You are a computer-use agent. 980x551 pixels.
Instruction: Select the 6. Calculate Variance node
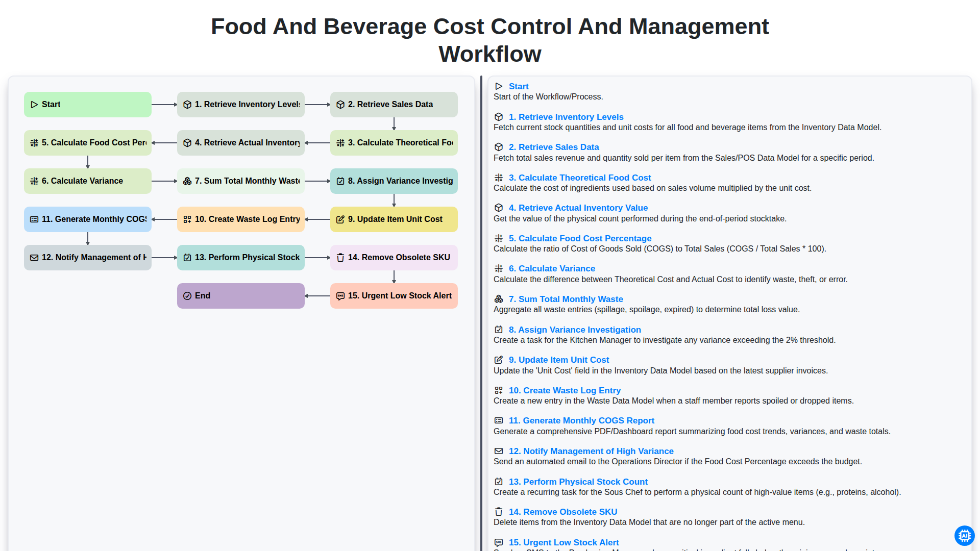(88, 181)
